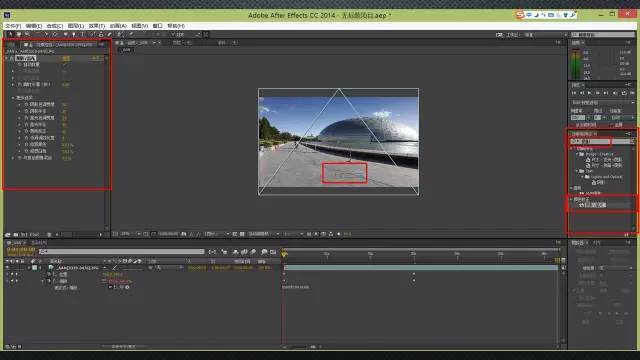
Task: Click the effects search field in Effects & Presets
Action: [590, 141]
